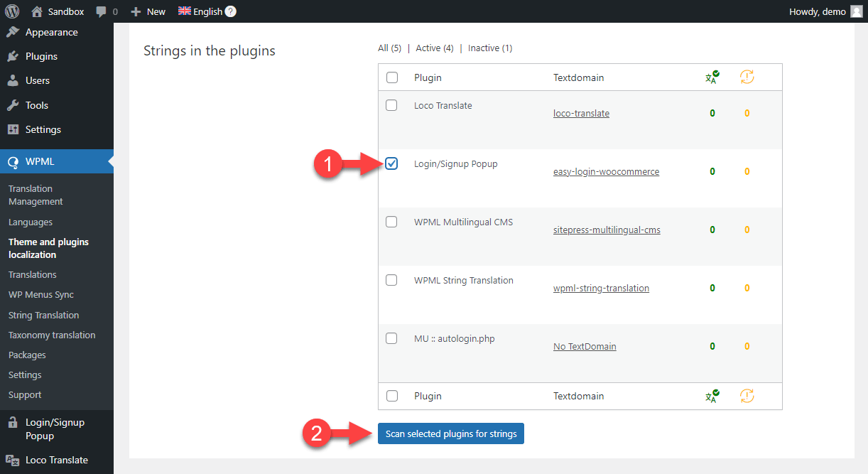Uncheck the Login/Signup Popup plugin checkbox
Viewport: 868px width, 474px height.
[391, 163]
